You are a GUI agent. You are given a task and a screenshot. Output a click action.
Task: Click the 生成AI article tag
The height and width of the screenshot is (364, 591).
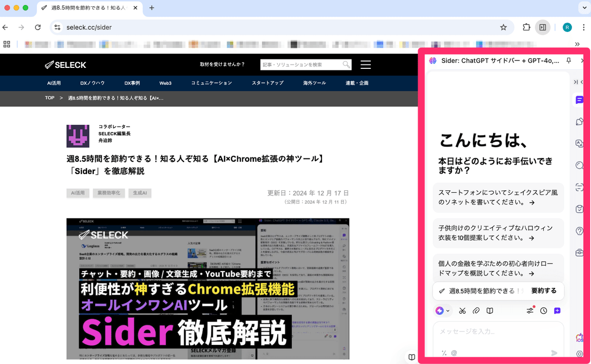click(x=140, y=193)
